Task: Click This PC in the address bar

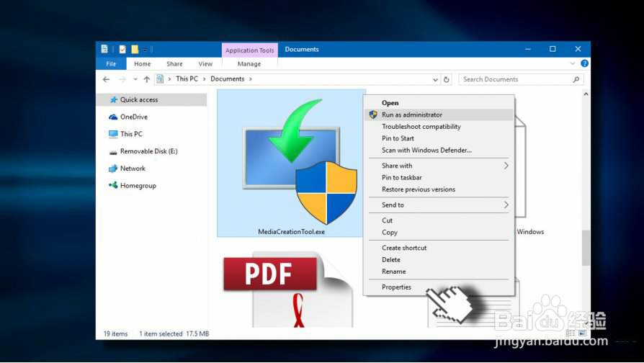Action: coord(187,79)
